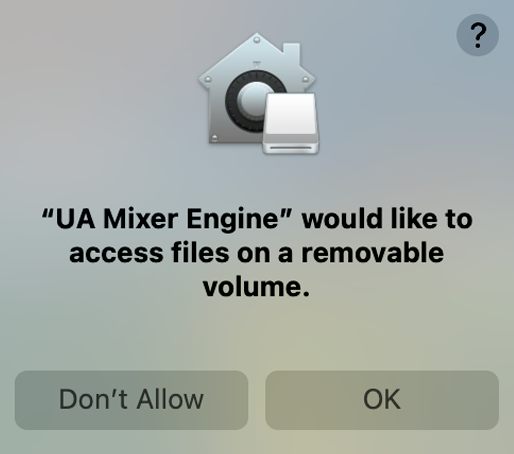The image size is (514, 454).
Task: Open help for this permission dialog
Action: pyautogui.click(x=477, y=35)
